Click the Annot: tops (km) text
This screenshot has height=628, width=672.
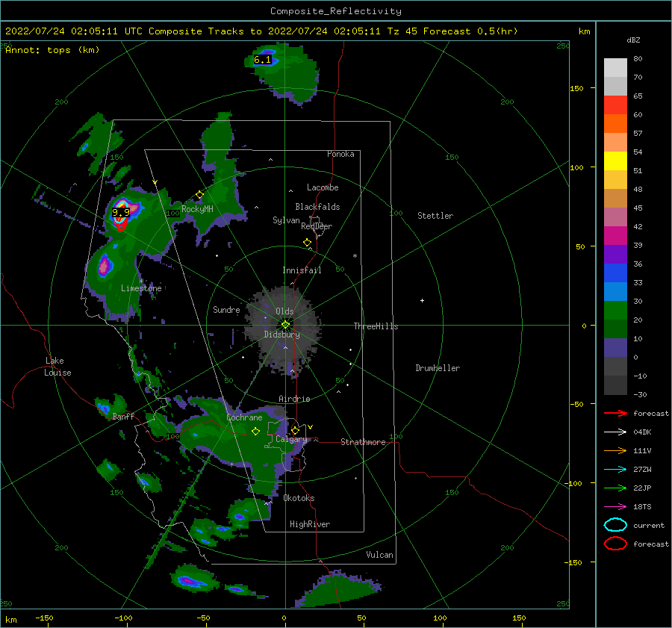(52, 50)
